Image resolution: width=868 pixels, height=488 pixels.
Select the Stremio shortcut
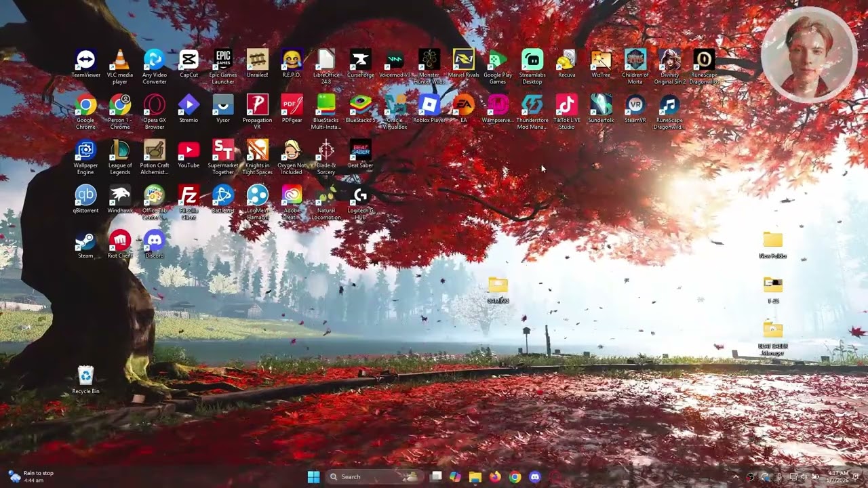point(189,105)
